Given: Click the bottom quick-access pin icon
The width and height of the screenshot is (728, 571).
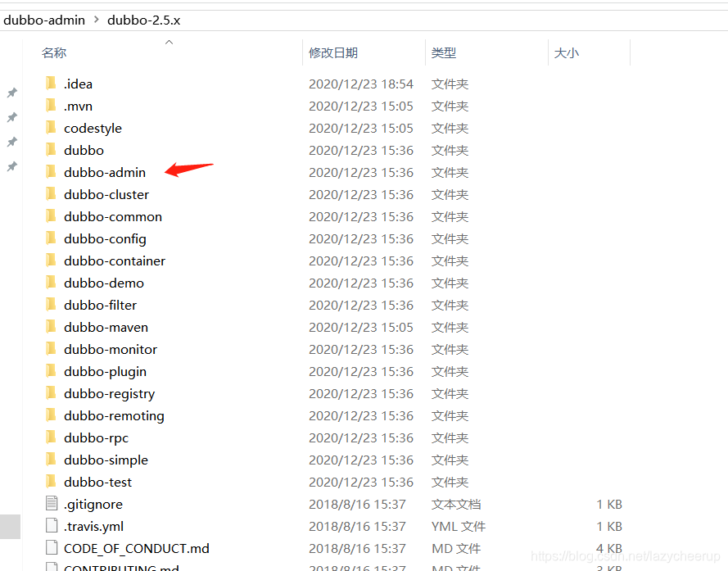Looking at the screenshot, I should (x=12, y=165).
